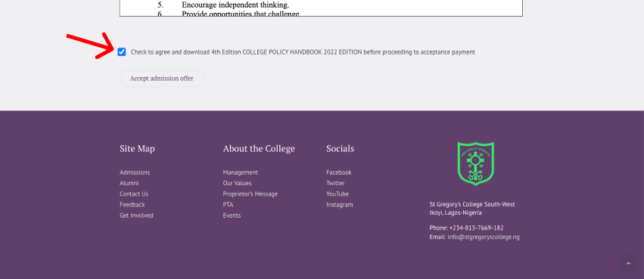The image size is (644, 279).
Task: Click Accept admission offer button
Action: coord(162,79)
